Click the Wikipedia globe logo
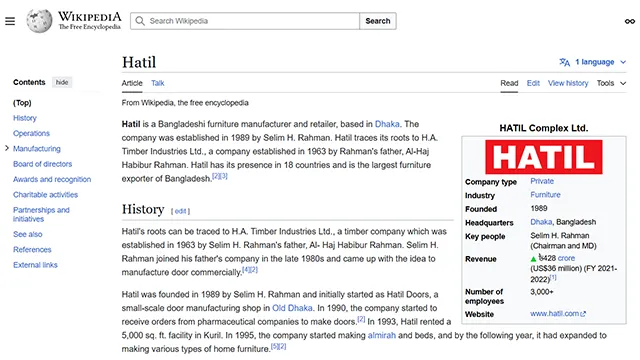 pyautogui.click(x=39, y=21)
